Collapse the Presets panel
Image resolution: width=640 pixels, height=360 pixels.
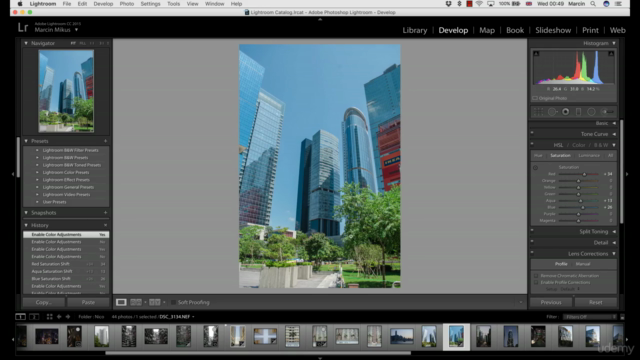tap(26, 141)
